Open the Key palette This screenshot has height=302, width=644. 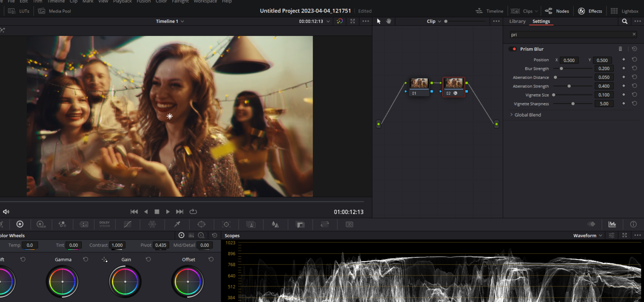[300, 224]
